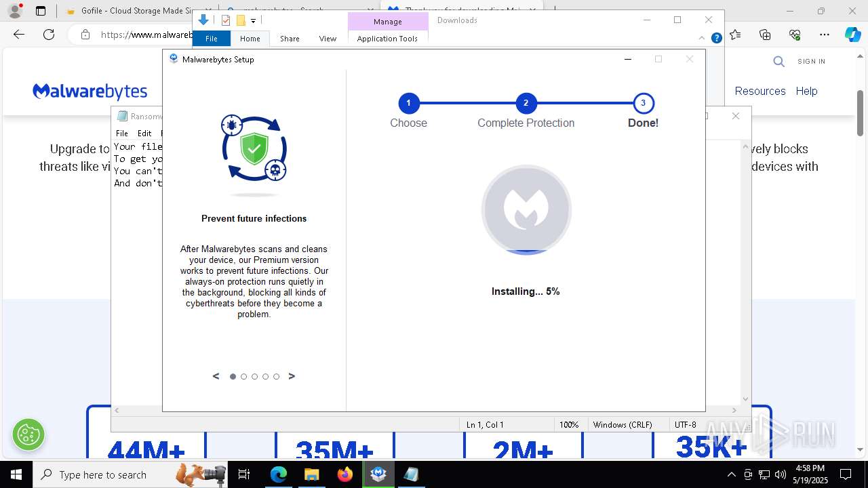Screen dimensions: 868x488
Task: Open the Windows Start menu
Action: click(x=16, y=474)
